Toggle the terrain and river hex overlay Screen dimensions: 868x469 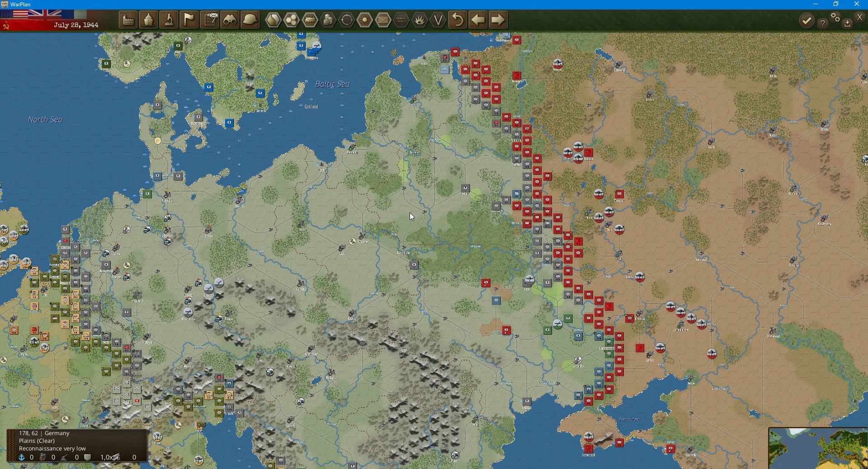coord(273,20)
